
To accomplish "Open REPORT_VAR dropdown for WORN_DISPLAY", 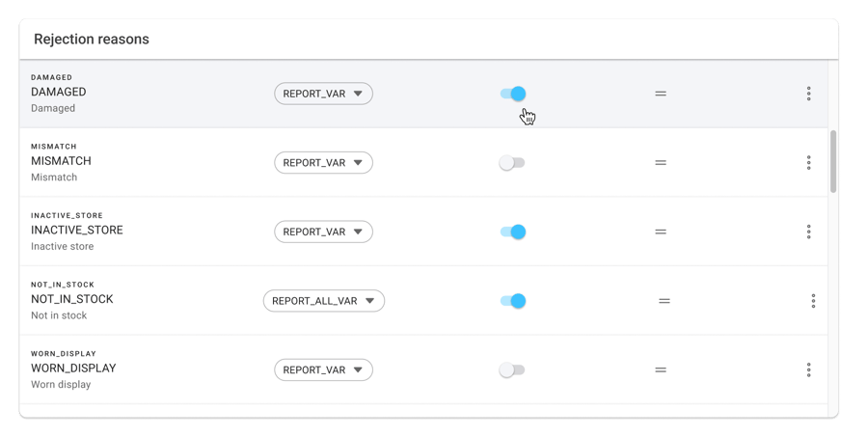I will tap(323, 369).
